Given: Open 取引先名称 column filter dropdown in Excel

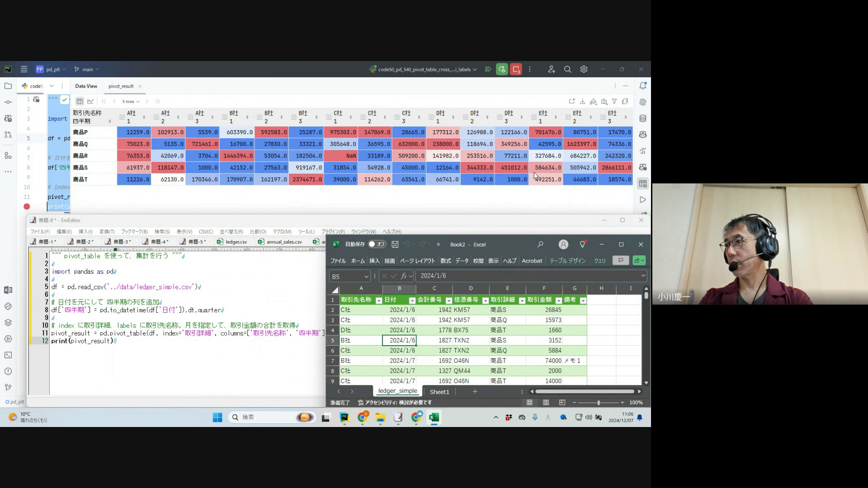Looking at the screenshot, I should coord(379,300).
